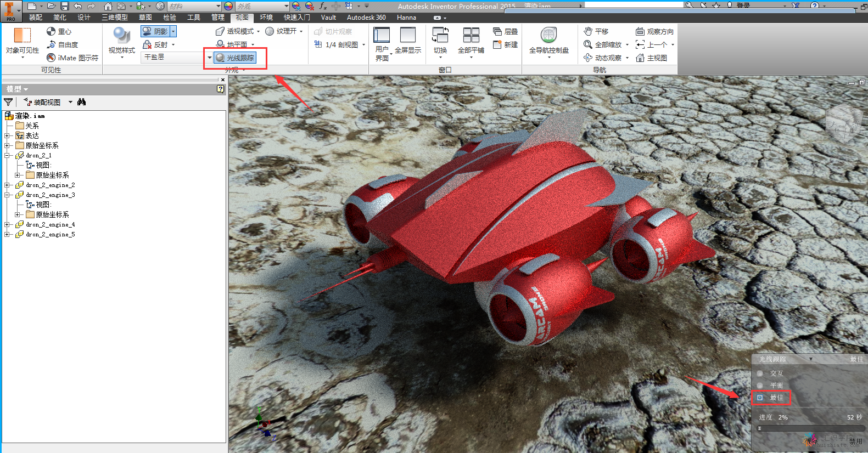Click the Redo arrow icon

click(91, 6)
